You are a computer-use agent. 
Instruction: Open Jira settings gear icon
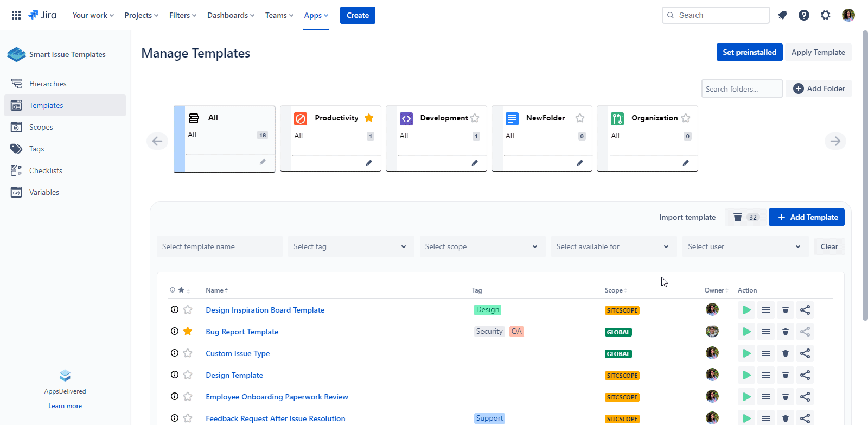pyautogui.click(x=825, y=15)
